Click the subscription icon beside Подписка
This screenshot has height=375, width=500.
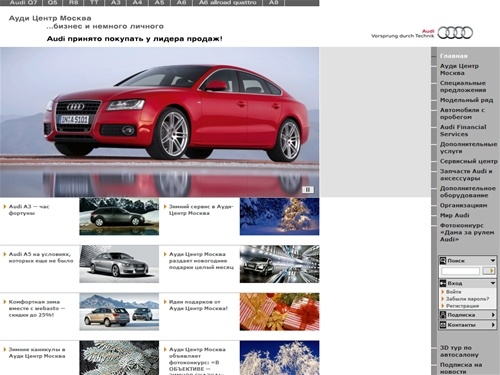pyautogui.click(x=443, y=315)
